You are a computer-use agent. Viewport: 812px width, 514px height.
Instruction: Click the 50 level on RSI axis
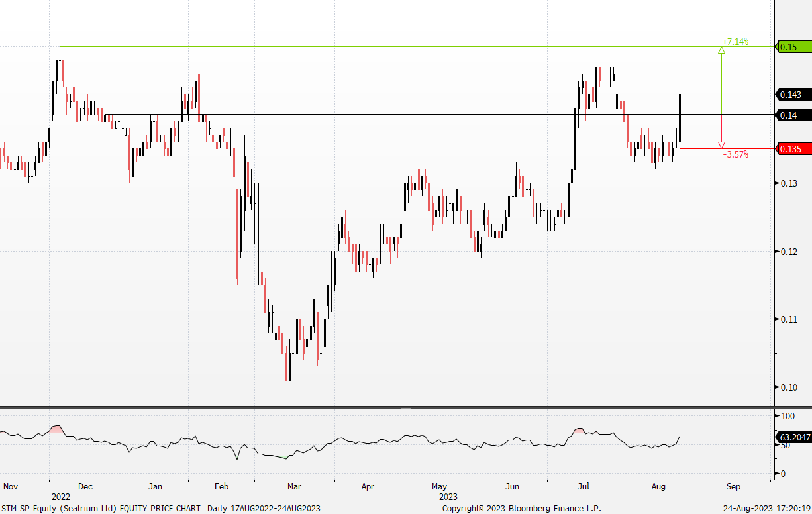point(786,446)
